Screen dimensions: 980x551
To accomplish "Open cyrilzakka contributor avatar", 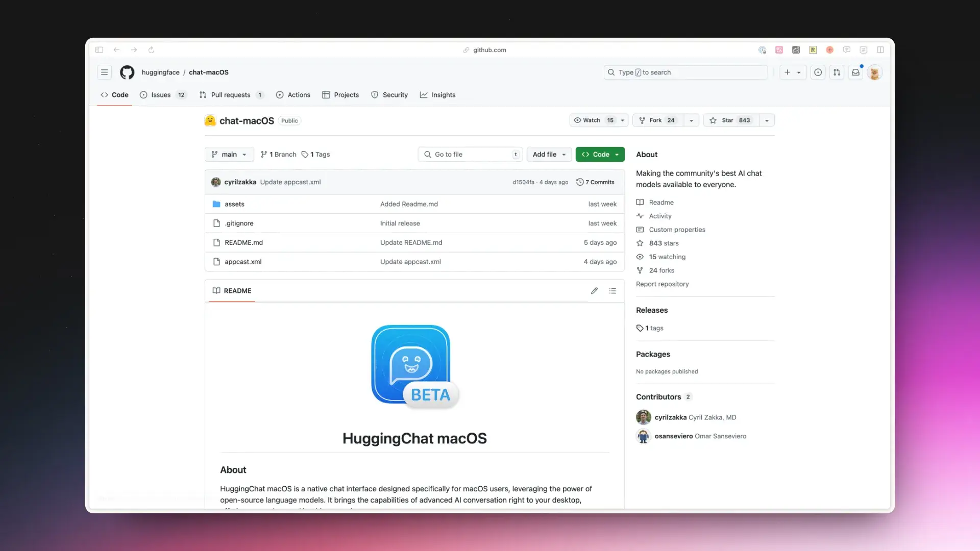I will (x=643, y=417).
